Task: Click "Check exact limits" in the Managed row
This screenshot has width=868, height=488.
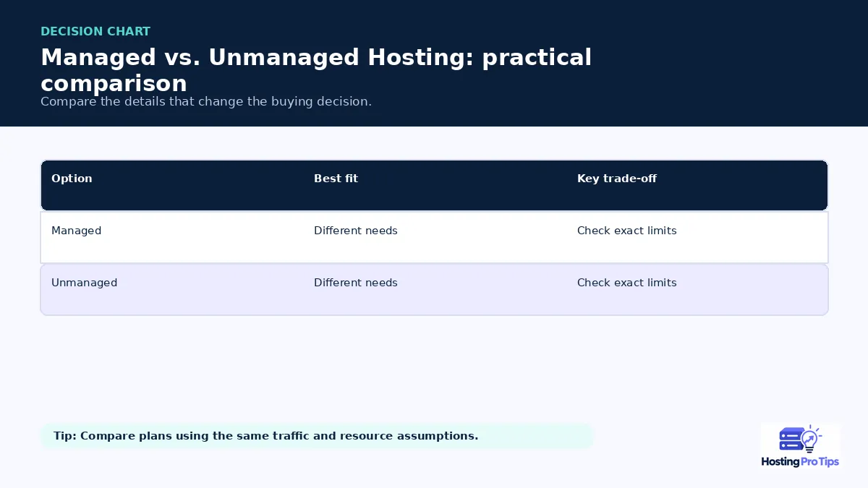Action: 627,231
